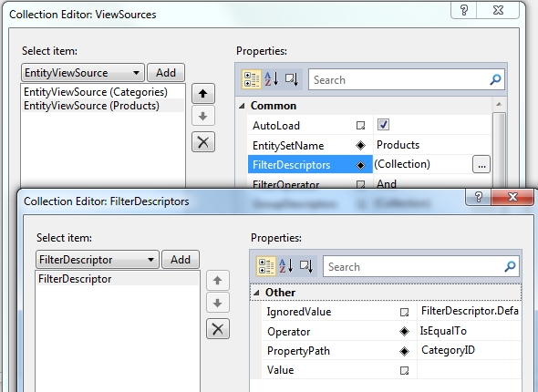The width and height of the screenshot is (538, 392).
Task: Click the EntitySetName property marker diamond
Action: 360,146
